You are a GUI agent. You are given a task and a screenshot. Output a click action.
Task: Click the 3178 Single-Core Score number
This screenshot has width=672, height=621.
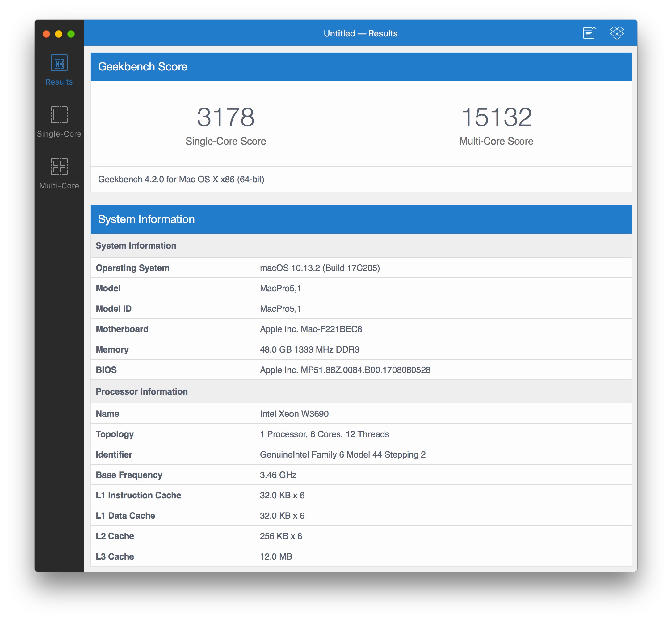(x=225, y=117)
